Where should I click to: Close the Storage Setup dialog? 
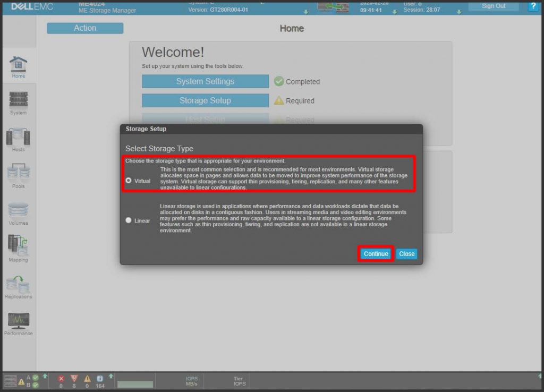pyautogui.click(x=406, y=253)
